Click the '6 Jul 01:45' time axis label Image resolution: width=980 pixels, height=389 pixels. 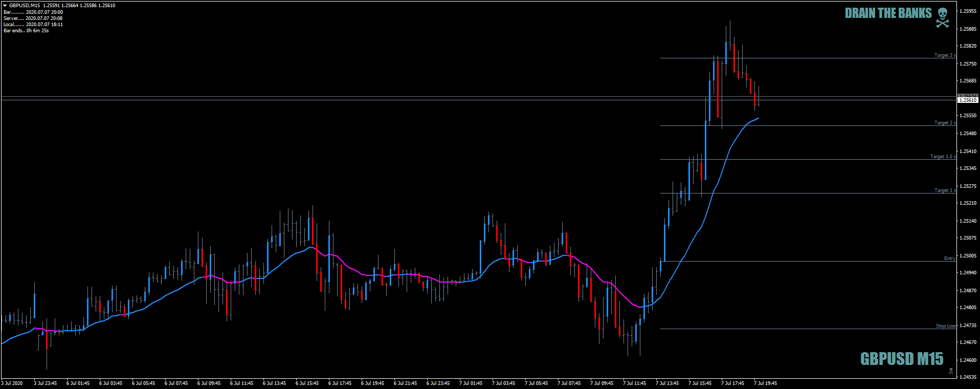coord(78,383)
